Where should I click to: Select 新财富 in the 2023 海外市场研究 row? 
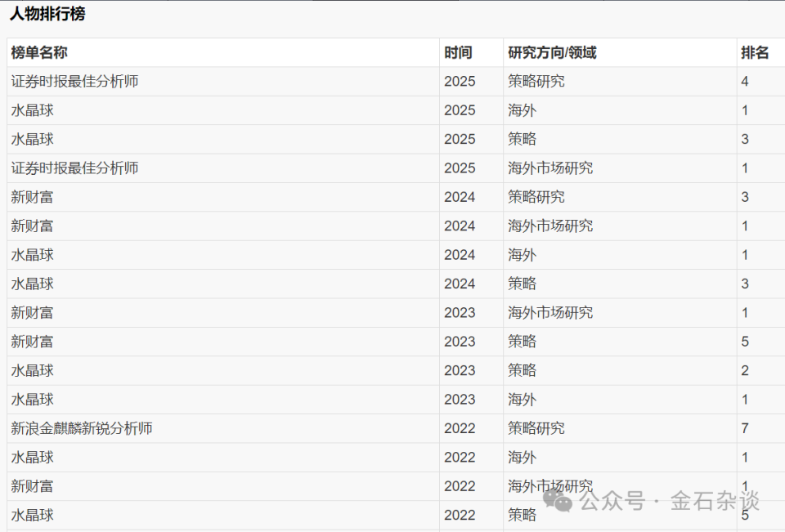pos(32,313)
